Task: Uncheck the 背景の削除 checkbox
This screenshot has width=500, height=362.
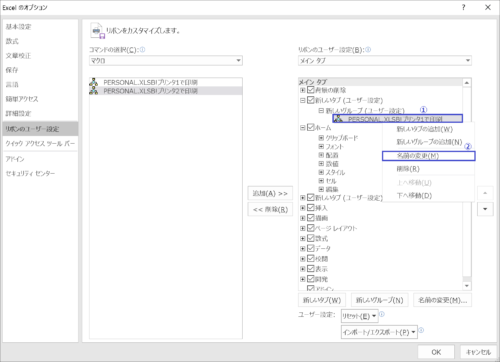Action: pos(311,90)
